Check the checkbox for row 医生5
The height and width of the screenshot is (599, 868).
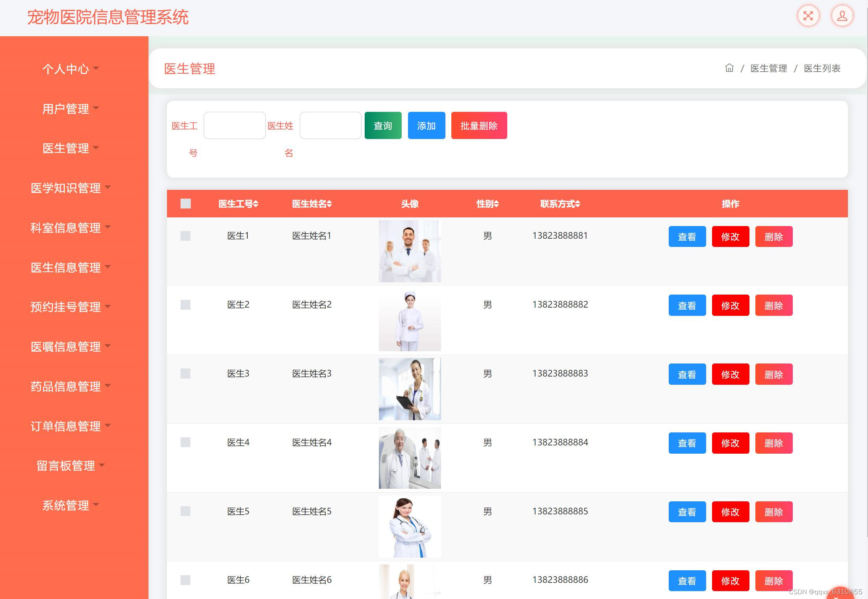(185, 511)
